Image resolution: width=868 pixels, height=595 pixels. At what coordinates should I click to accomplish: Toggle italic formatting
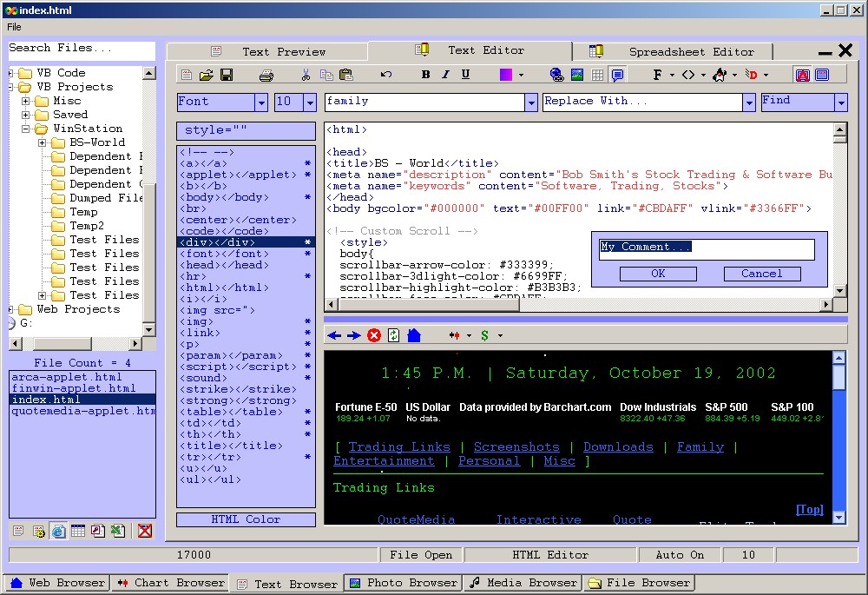point(445,74)
